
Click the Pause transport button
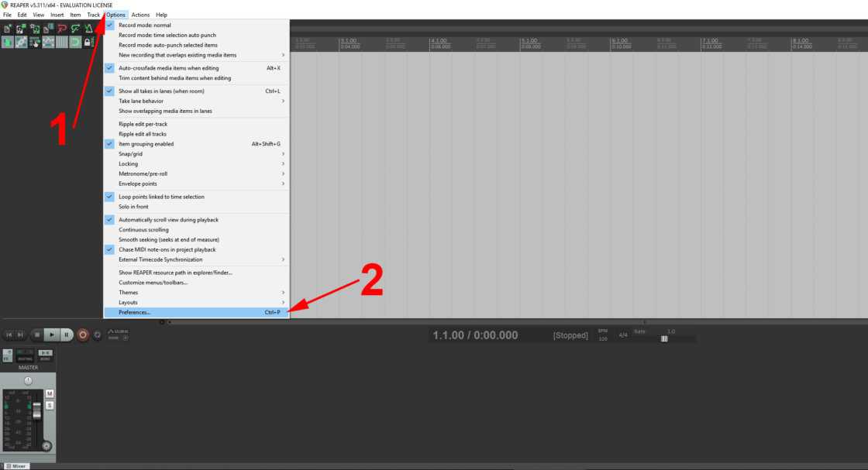[66, 335]
